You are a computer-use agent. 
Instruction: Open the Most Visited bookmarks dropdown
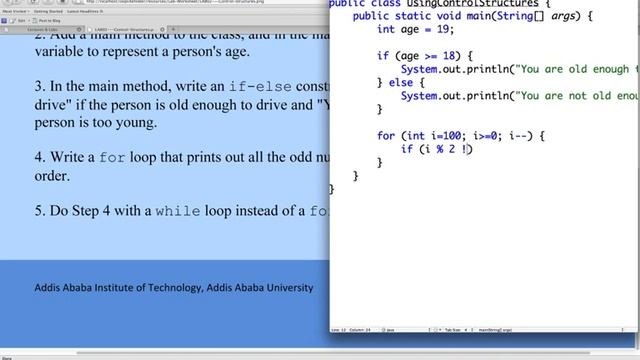[16, 11]
